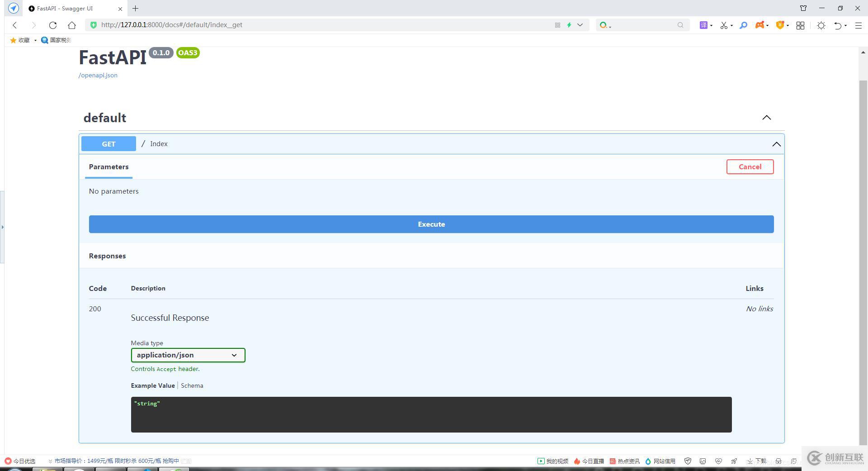868x471 pixels.
Task: Click the scissors screenshot tool icon
Action: point(724,25)
